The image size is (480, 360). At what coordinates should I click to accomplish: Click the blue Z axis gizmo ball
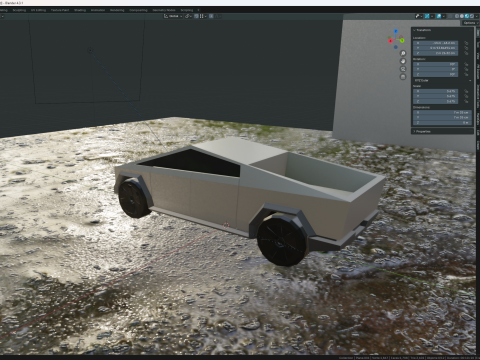(396, 31)
